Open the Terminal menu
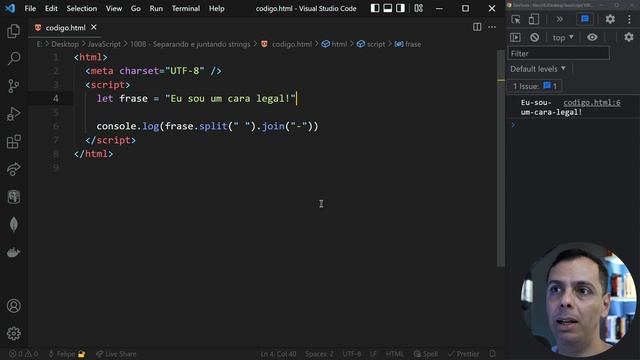 pyautogui.click(x=186, y=9)
